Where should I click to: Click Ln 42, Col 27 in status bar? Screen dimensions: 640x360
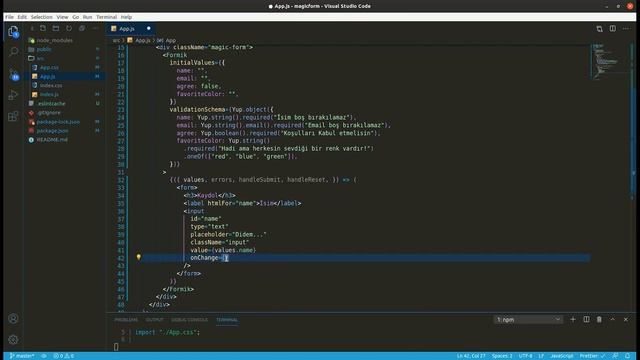coord(471,356)
